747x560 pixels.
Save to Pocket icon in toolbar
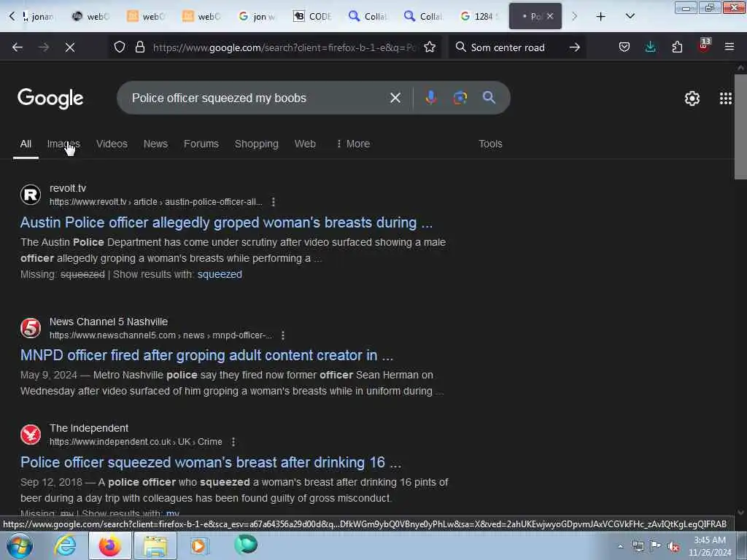point(624,47)
